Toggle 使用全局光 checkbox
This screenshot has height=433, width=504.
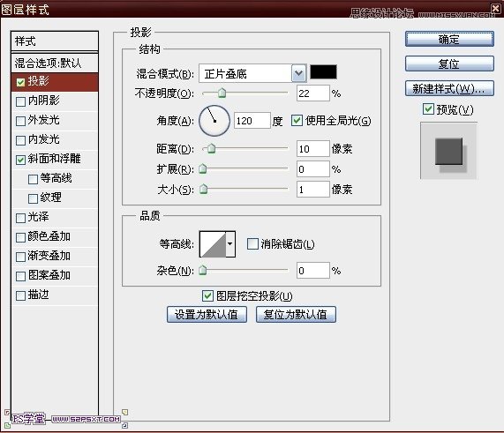click(x=297, y=121)
